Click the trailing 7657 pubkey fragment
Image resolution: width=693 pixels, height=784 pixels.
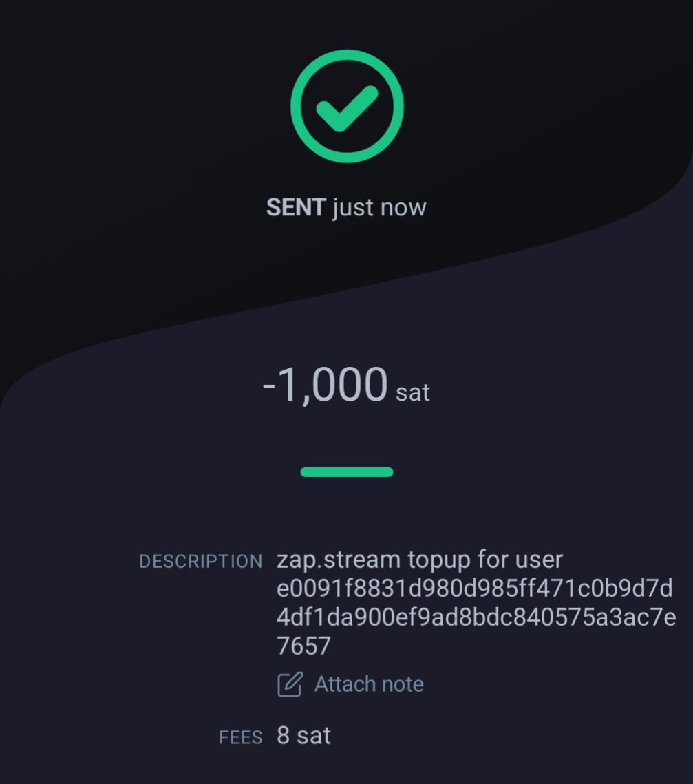pyautogui.click(x=303, y=646)
